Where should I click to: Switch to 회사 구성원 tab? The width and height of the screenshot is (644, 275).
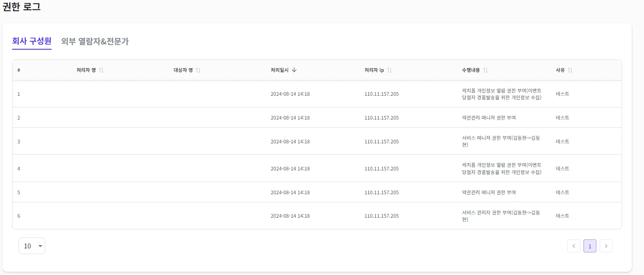pyautogui.click(x=32, y=41)
